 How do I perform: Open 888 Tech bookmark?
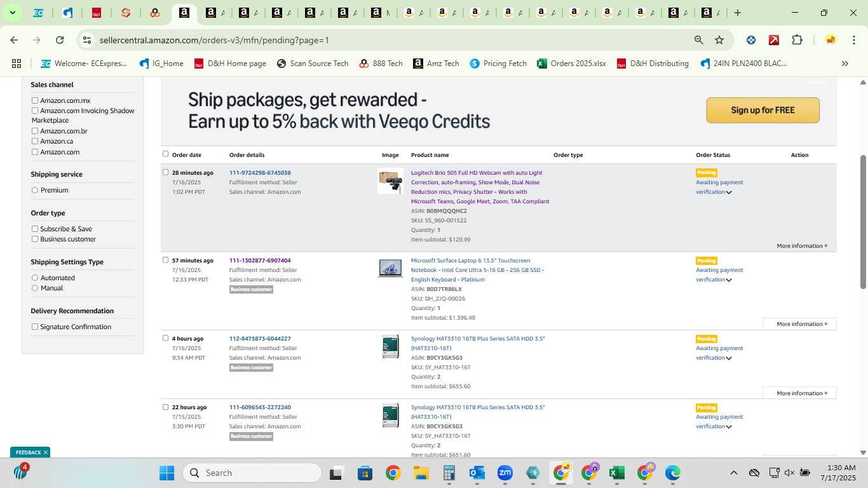[381, 64]
